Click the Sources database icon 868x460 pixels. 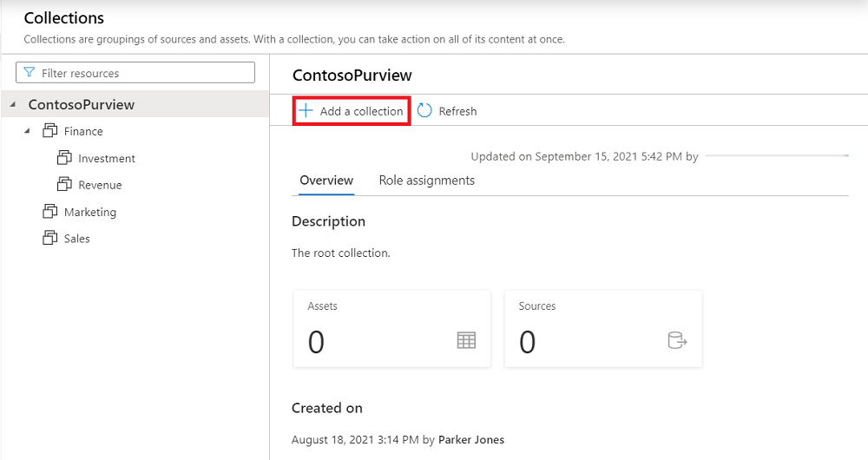pyautogui.click(x=677, y=341)
